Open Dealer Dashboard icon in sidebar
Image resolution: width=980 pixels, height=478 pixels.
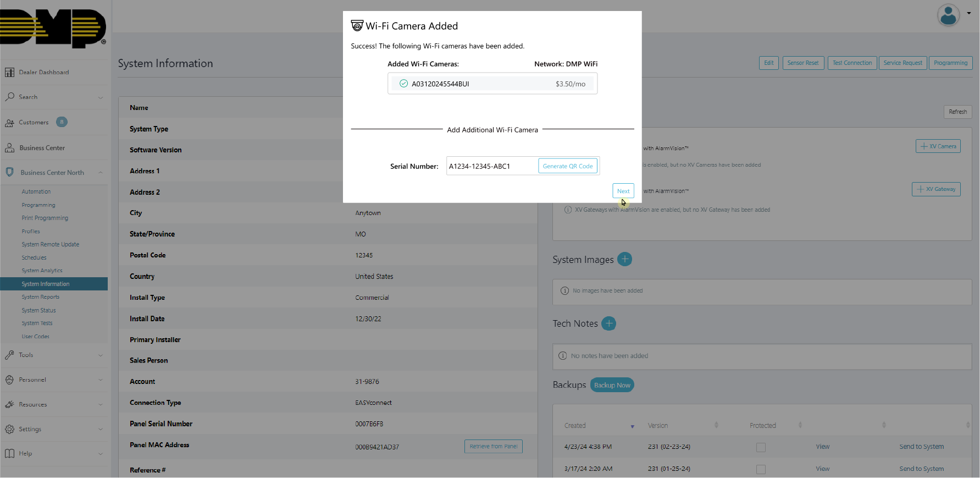[x=10, y=72]
